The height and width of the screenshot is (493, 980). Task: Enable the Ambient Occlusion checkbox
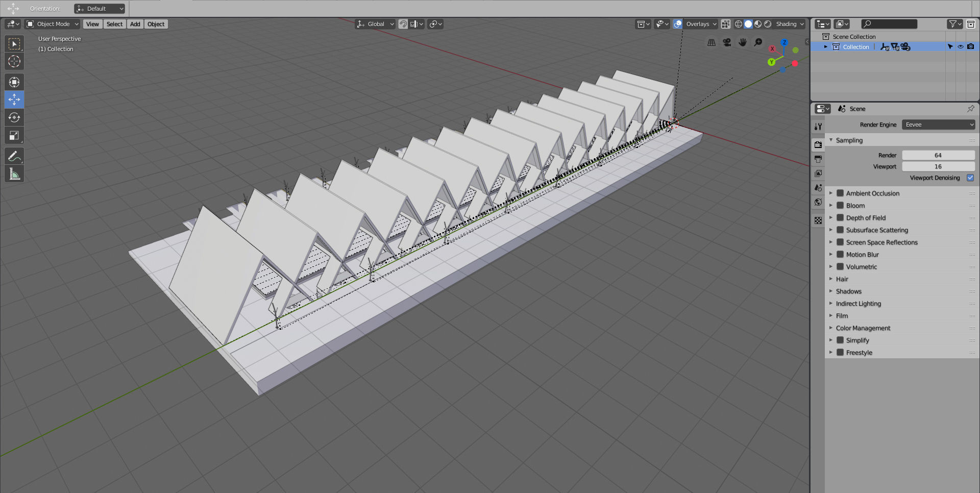[840, 193]
